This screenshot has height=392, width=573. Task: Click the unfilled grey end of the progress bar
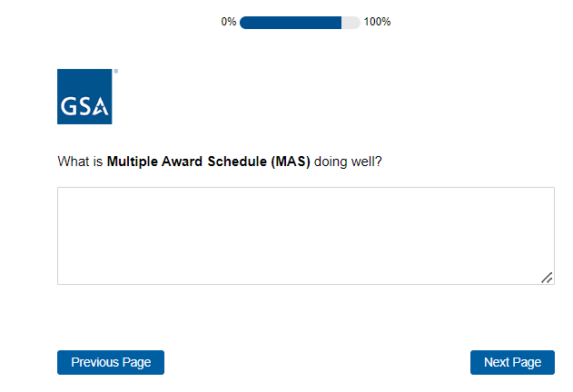351,22
